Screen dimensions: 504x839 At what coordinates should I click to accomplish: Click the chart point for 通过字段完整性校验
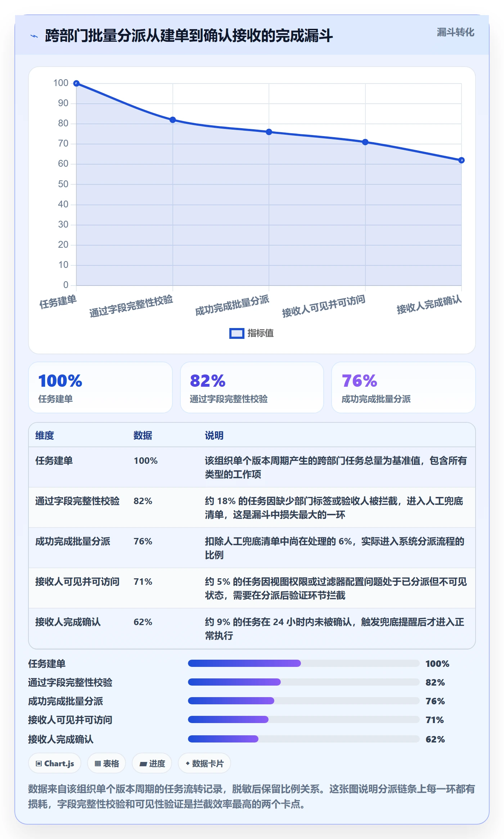pos(173,120)
